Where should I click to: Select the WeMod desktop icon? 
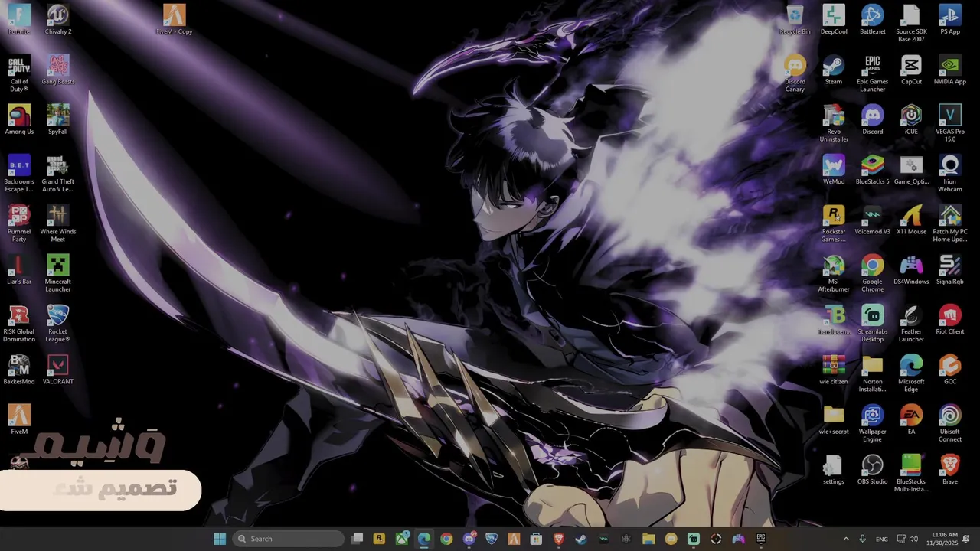[x=834, y=170]
